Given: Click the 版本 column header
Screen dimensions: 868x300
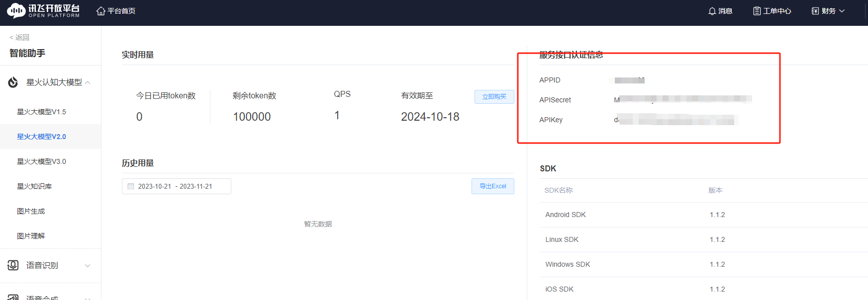Looking at the screenshot, I should [x=715, y=190].
